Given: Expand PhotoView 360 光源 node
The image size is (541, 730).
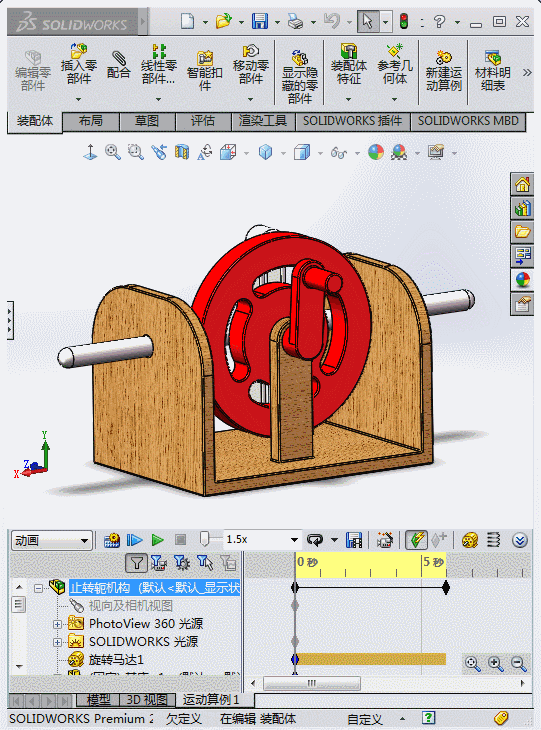Looking at the screenshot, I should tap(57, 624).
